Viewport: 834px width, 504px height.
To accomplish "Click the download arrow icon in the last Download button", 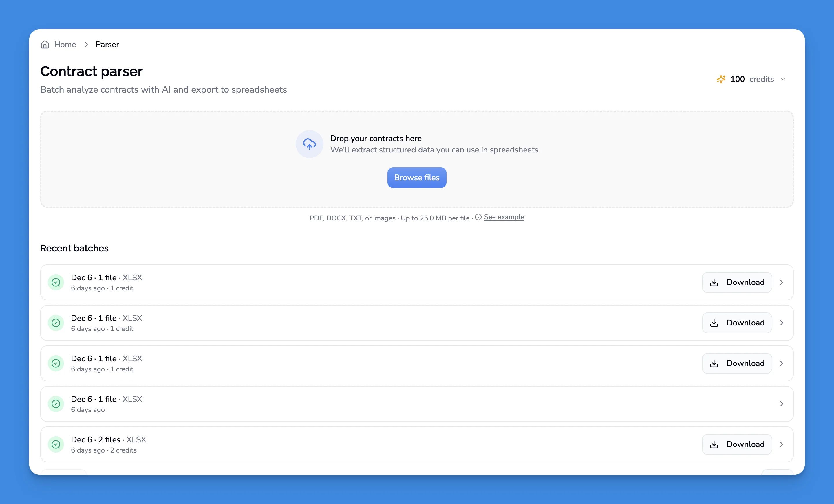I will (714, 444).
